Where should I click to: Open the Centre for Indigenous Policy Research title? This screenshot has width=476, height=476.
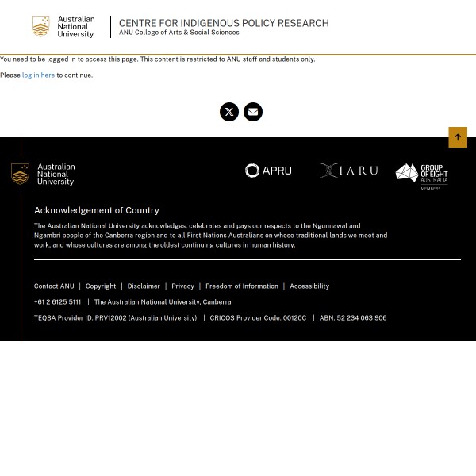click(x=224, y=23)
